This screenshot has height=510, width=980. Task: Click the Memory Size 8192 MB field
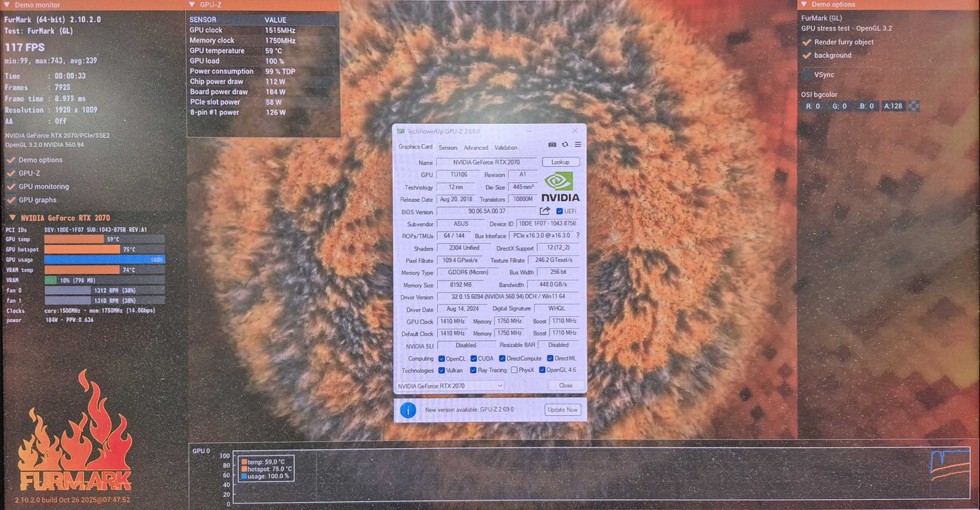461,285
